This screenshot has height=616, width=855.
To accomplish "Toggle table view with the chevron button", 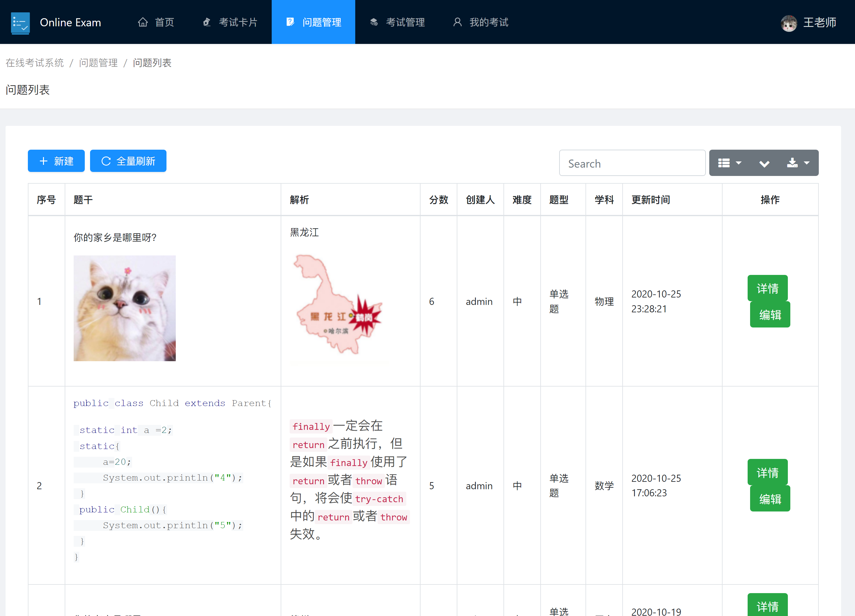I will [764, 163].
